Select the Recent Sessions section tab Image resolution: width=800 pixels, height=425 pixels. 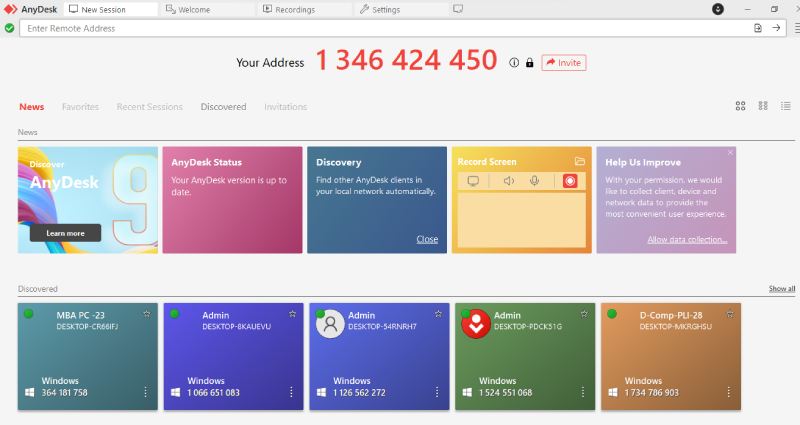click(149, 107)
